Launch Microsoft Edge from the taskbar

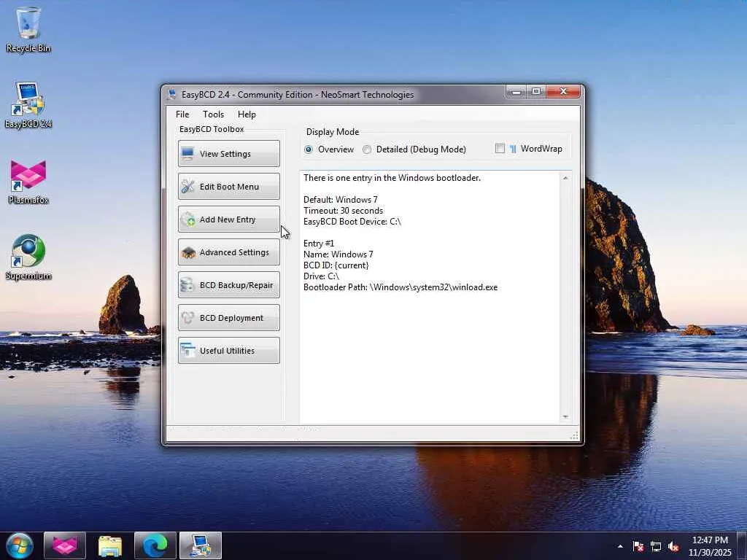[x=155, y=545]
